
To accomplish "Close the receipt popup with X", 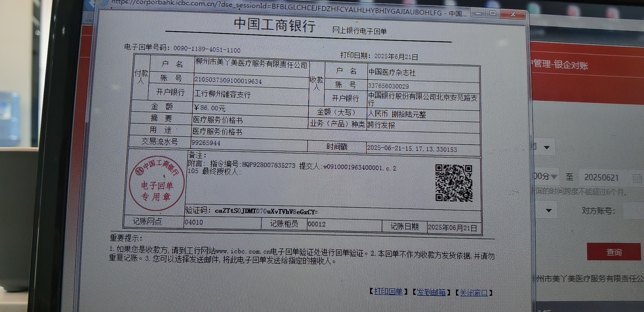I will (x=513, y=14).
